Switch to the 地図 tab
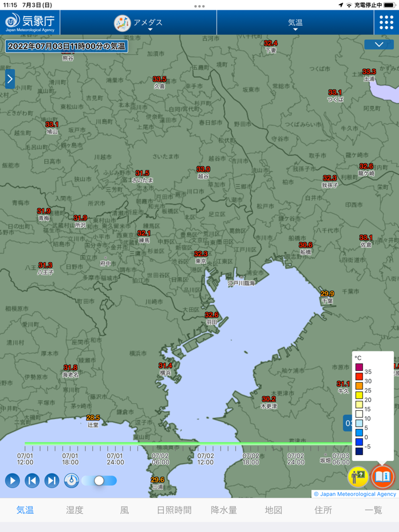The width and height of the screenshot is (399, 532). (x=274, y=510)
